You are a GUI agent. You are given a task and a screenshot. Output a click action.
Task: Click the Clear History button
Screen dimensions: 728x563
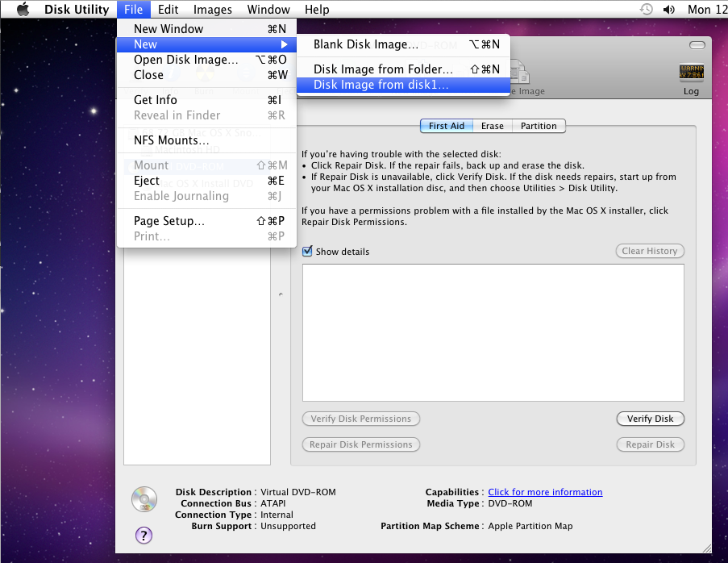pyautogui.click(x=650, y=251)
